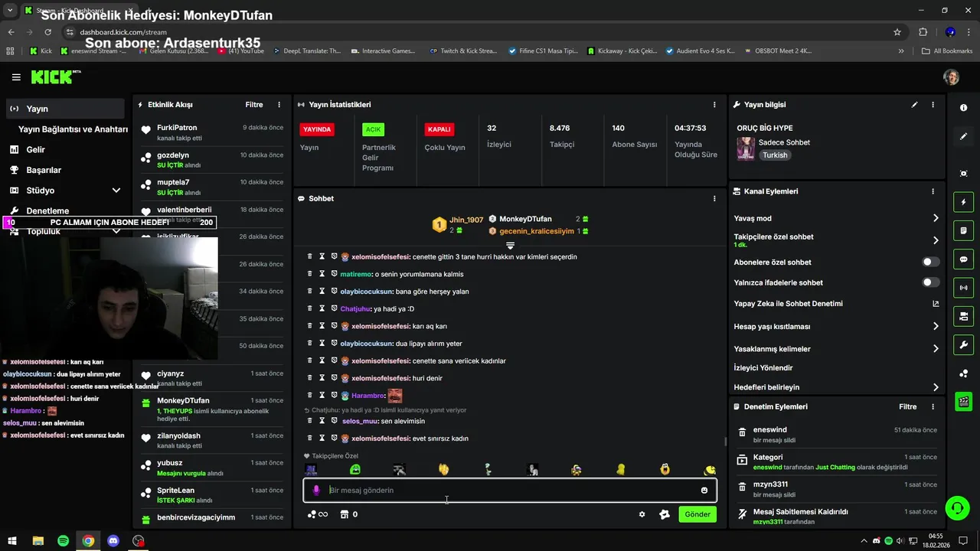This screenshot has height=551, width=980.
Task: Click lightning bolt icon in right sidebar
Action: (x=963, y=202)
